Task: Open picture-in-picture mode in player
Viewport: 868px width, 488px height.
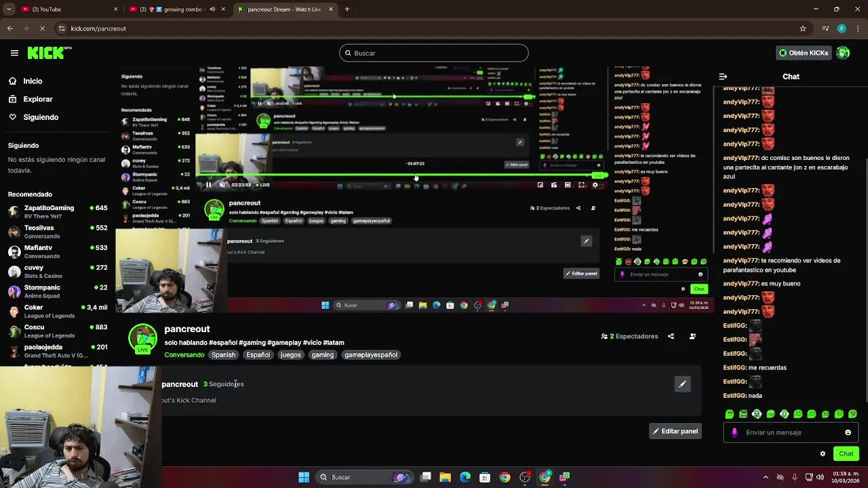Action: pyautogui.click(x=540, y=184)
